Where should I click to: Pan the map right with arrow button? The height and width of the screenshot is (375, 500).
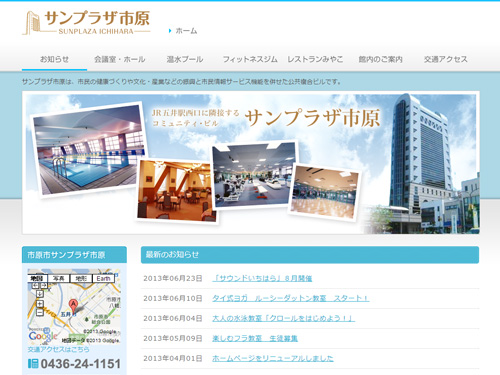click(44, 286)
